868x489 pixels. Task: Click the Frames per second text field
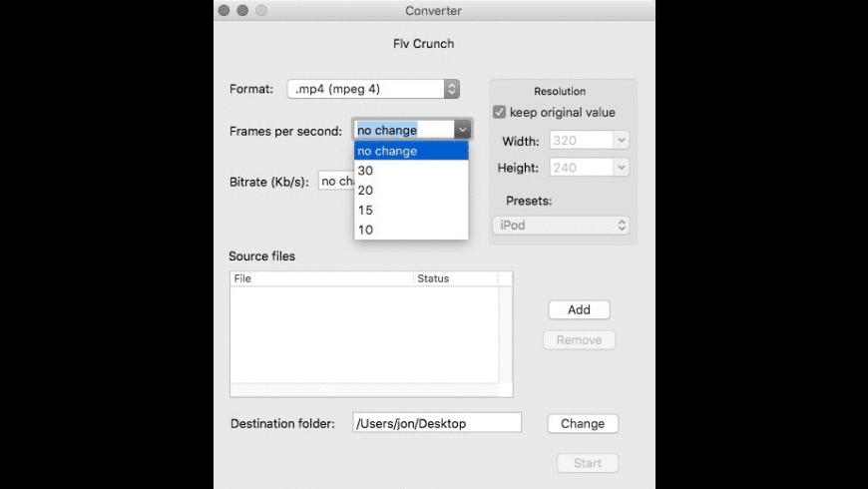click(x=404, y=130)
